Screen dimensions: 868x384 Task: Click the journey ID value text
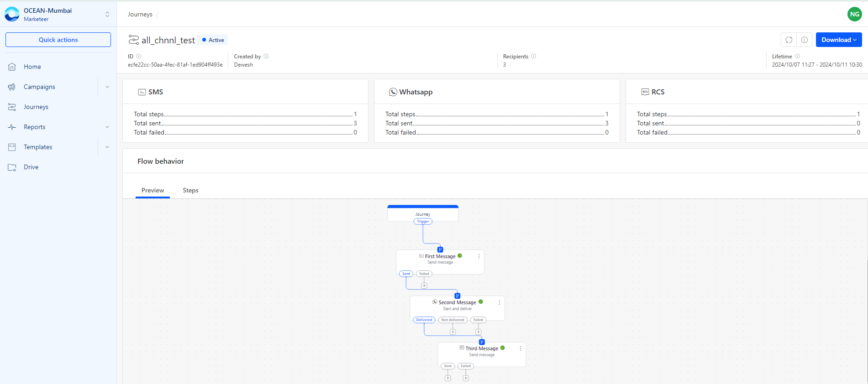tap(175, 65)
